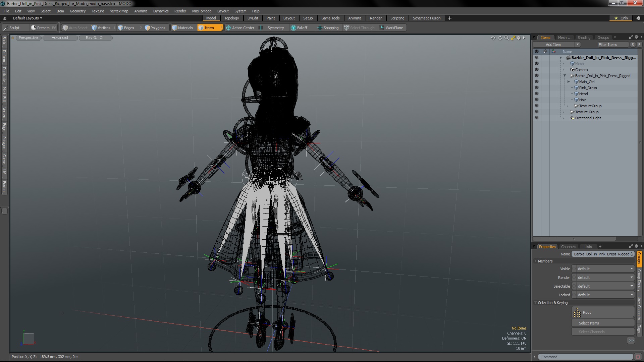Open the Items panel settings gear
Screen dimensions: 644x362
637,37
